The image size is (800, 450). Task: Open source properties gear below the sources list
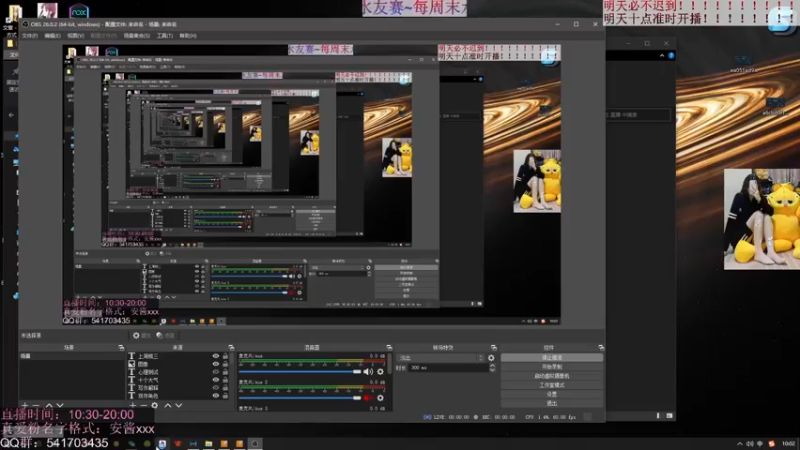[153, 406]
